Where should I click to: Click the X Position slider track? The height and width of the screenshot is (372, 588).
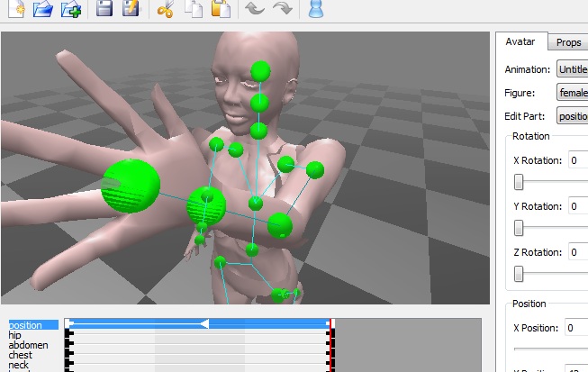(551, 349)
